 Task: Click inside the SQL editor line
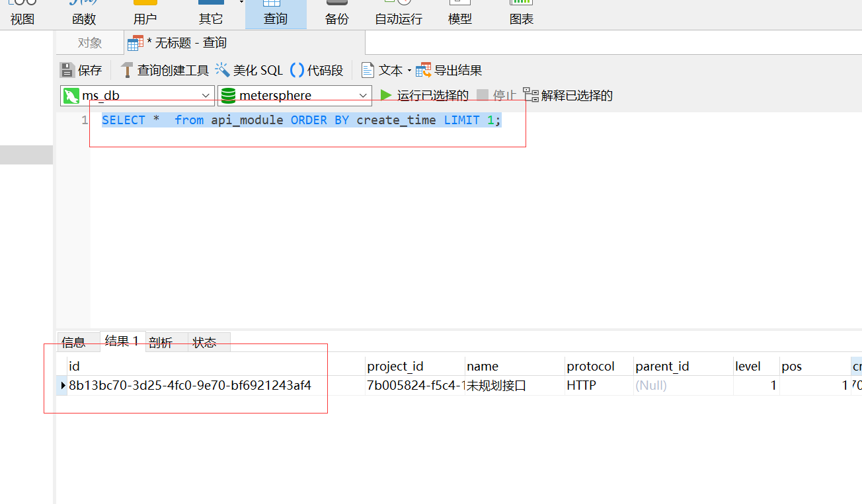click(297, 120)
